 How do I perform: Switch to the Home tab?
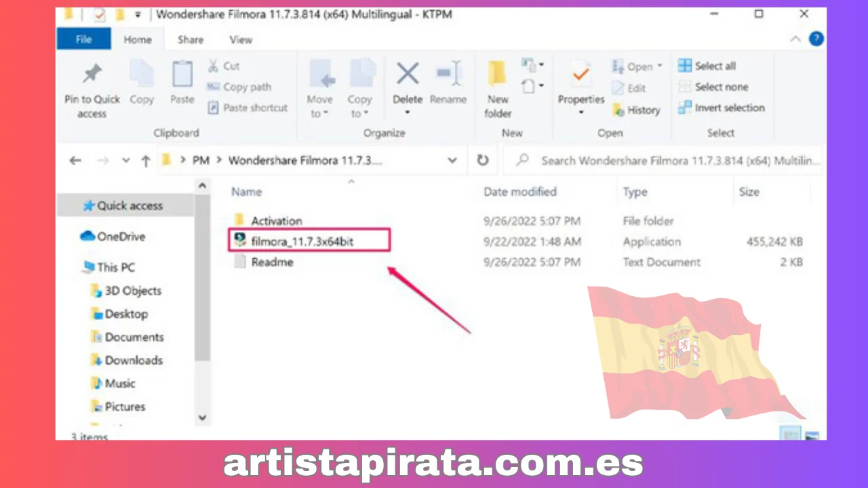coord(138,40)
